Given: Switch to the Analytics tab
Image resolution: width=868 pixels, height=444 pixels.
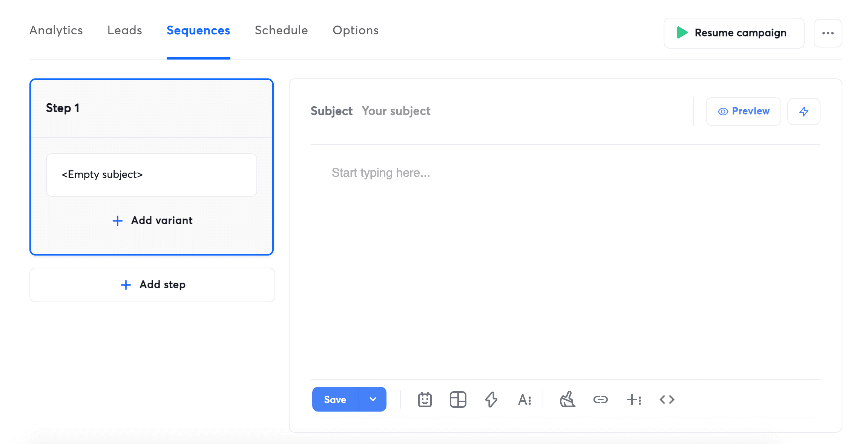Looking at the screenshot, I should [x=56, y=31].
